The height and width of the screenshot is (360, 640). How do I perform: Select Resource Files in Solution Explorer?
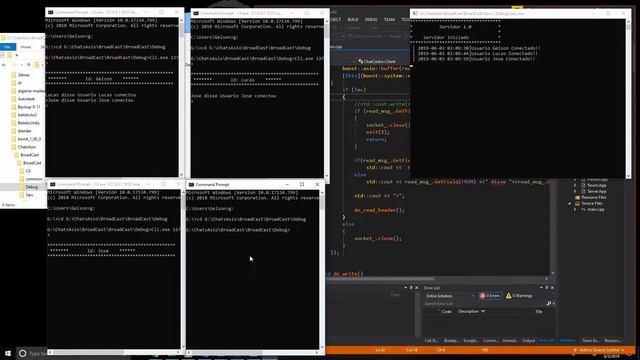[593, 197]
